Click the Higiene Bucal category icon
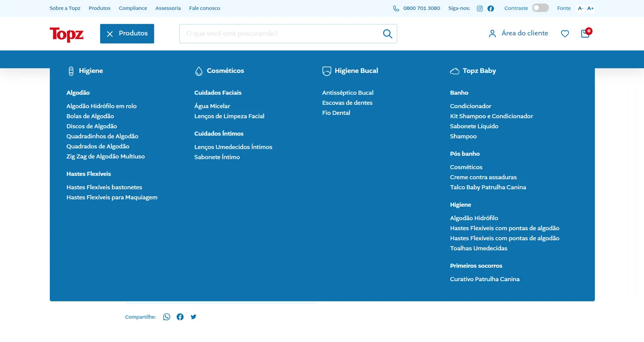This screenshot has height=342, width=644. pos(326,71)
